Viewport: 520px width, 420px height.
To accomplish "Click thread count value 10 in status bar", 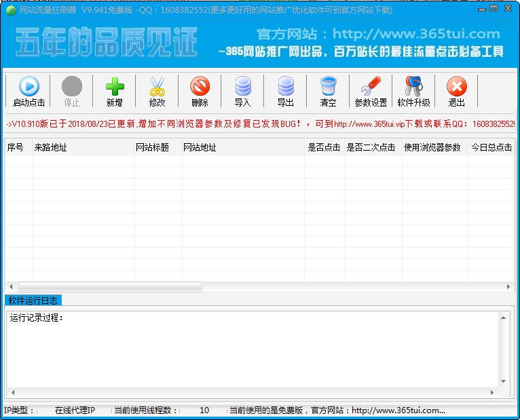I will (204, 411).
